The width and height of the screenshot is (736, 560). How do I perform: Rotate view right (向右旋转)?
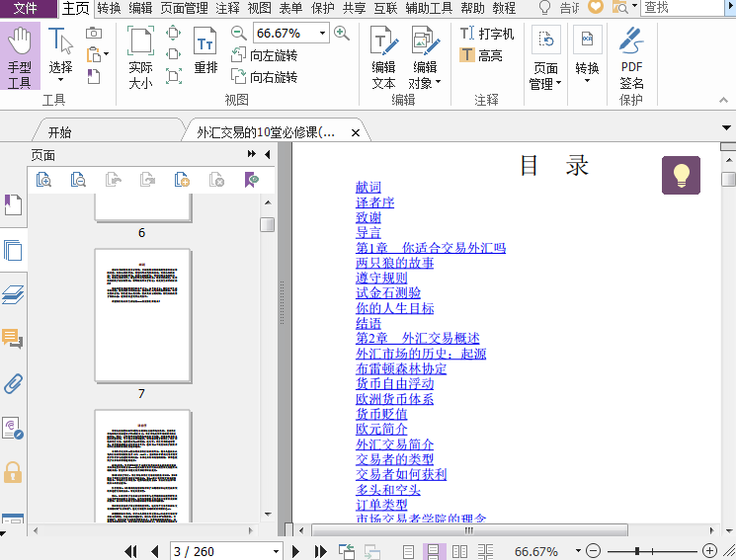(264, 76)
